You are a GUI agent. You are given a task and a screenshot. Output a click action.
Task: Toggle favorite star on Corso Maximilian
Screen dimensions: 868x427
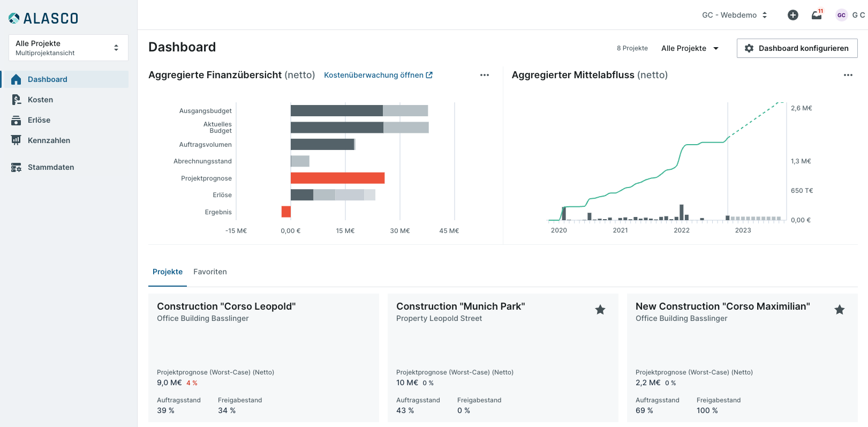[x=839, y=310]
